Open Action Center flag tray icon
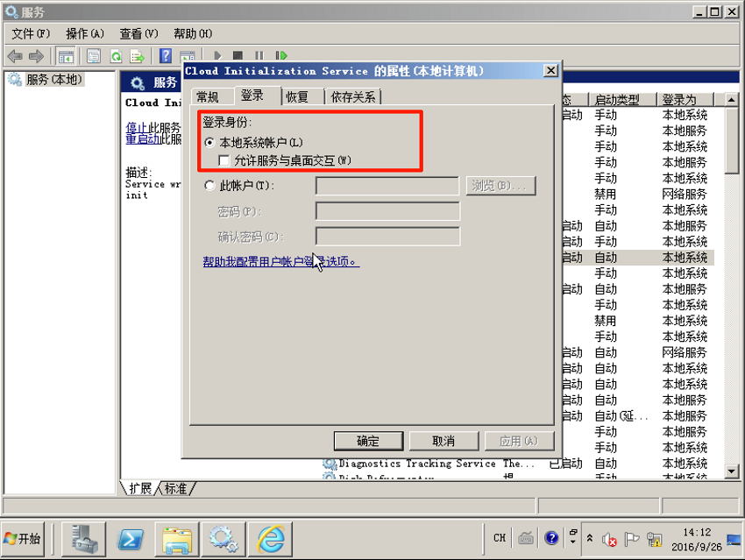The height and width of the screenshot is (560, 745). pos(631,539)
